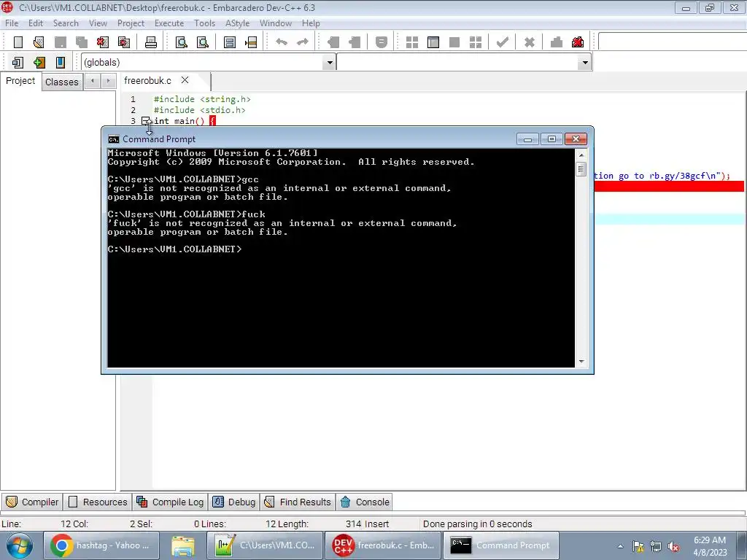Click the Redo arrow icon
The image size is (747, 560).
(x=303, y=42)
